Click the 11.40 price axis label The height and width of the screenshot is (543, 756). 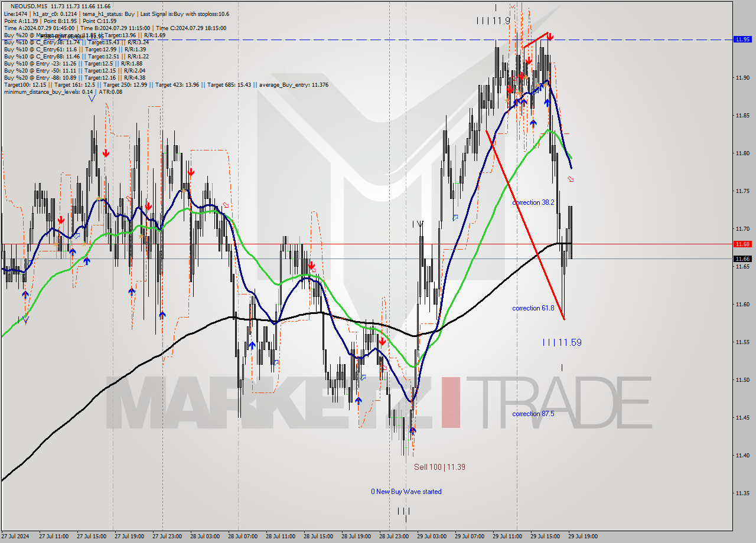pos(742,455)
